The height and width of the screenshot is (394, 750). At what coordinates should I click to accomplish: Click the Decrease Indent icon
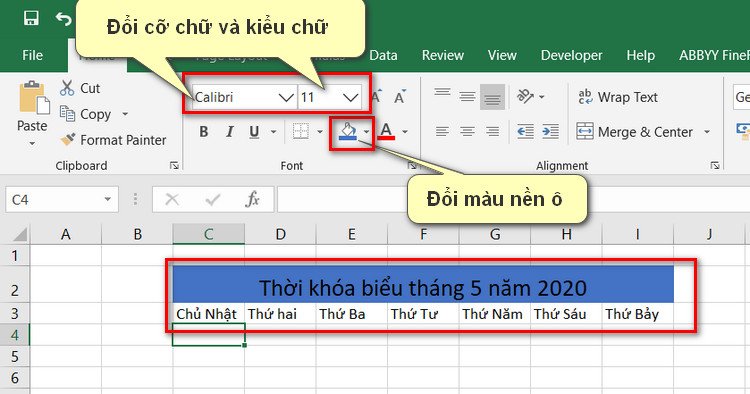(525, 131)
